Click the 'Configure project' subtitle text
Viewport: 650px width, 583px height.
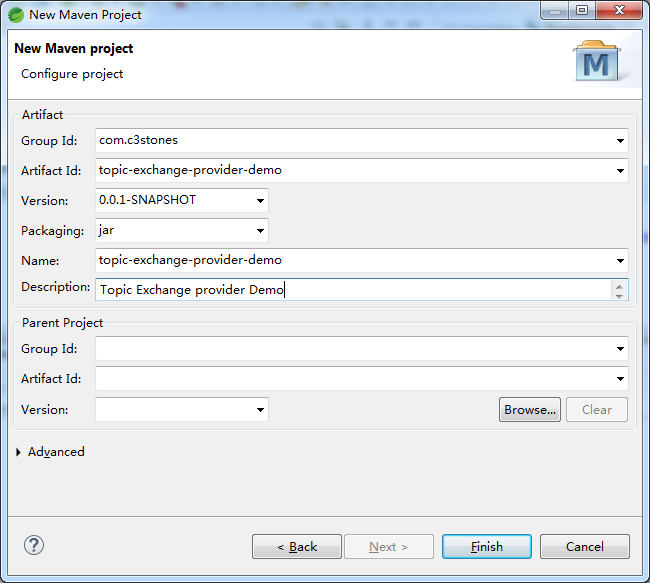point(72,74)
